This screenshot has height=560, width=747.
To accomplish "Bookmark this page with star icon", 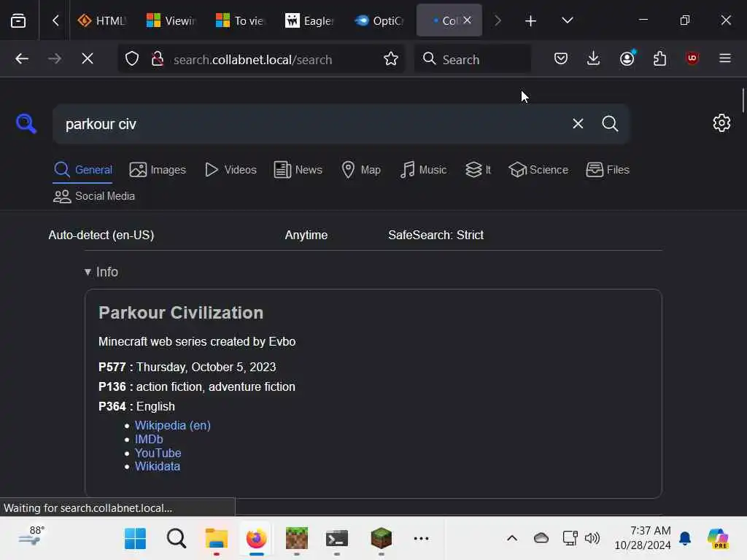I will 391,58.
